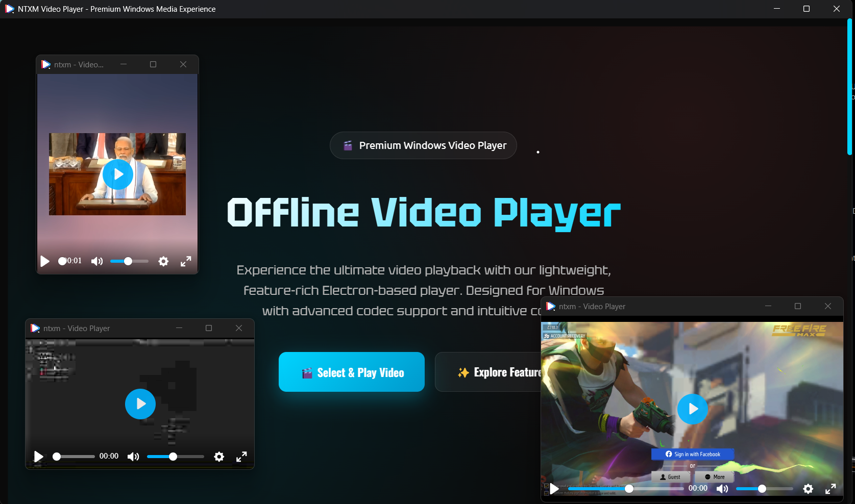Adjust volume slider in top-left ntxm player
The image size is (855, 504).
[129, 261]
